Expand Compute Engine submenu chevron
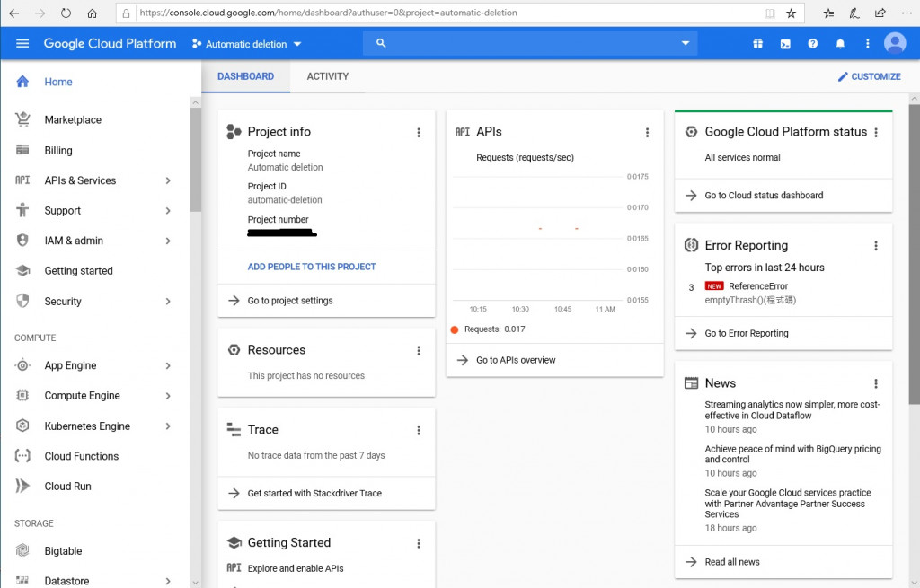920x588 pixels. (x=168, y=396)
